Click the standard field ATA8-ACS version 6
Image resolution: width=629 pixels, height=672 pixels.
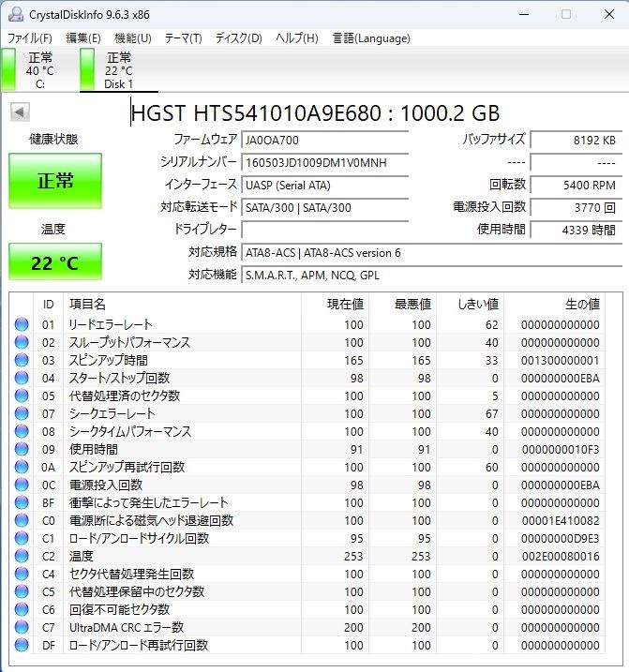(432, 253)
